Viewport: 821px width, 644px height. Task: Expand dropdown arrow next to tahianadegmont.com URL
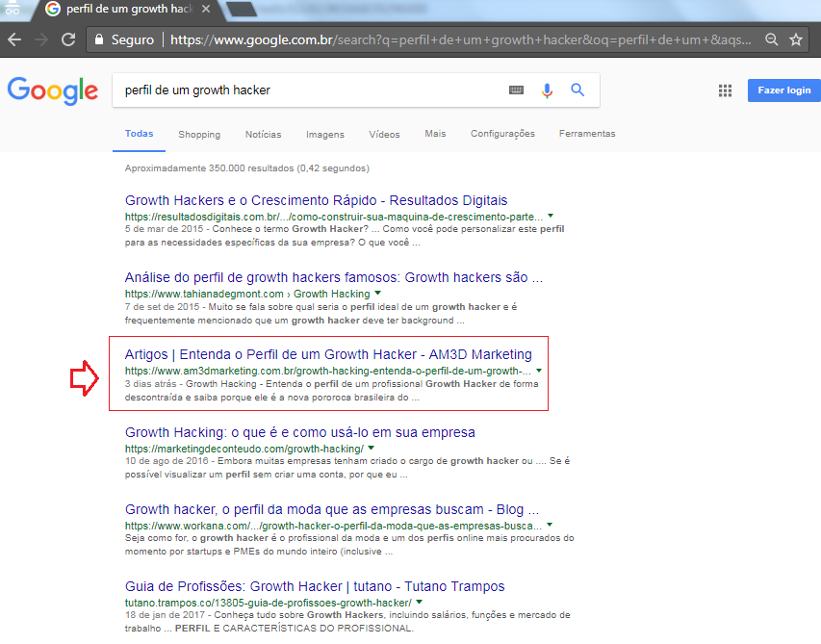point(377,293)
